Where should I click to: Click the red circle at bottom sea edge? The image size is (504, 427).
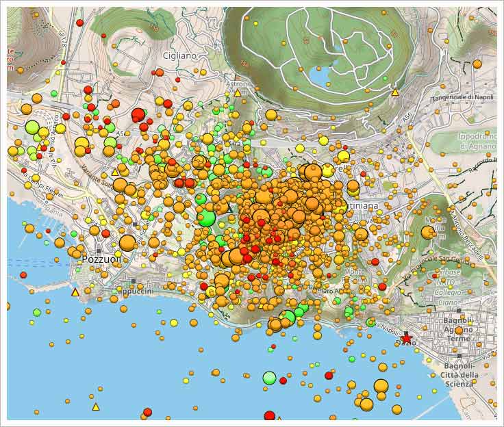tap(269, 415)
